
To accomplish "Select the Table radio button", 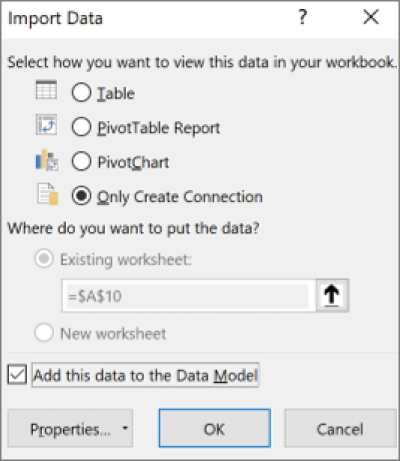I will tap(81, 92).
